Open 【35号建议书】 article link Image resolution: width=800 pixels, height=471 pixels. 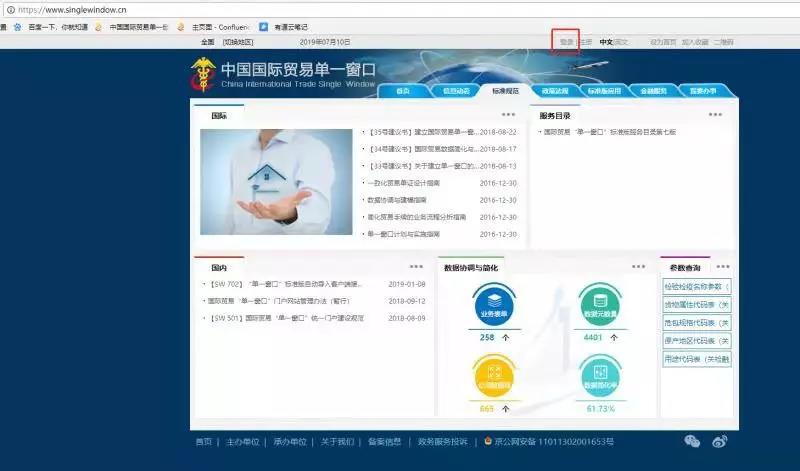420,132
